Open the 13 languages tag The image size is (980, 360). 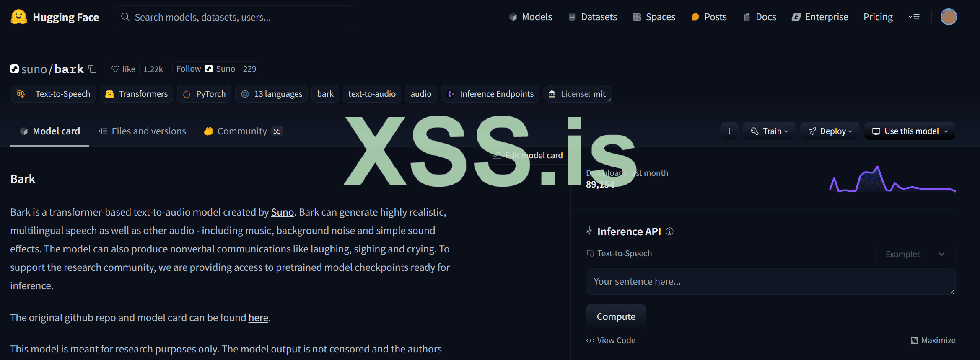pyautogui.click(x=271, y=94)
